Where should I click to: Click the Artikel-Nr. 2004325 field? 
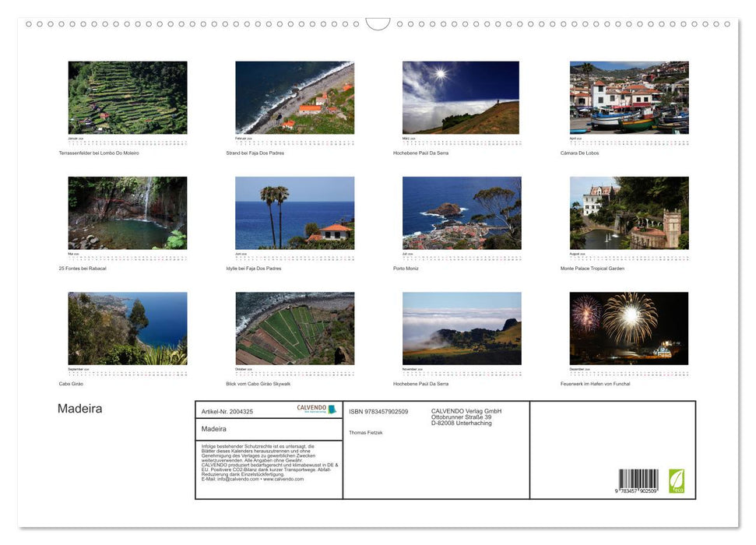pyautogui.click(x=227, y=411)
